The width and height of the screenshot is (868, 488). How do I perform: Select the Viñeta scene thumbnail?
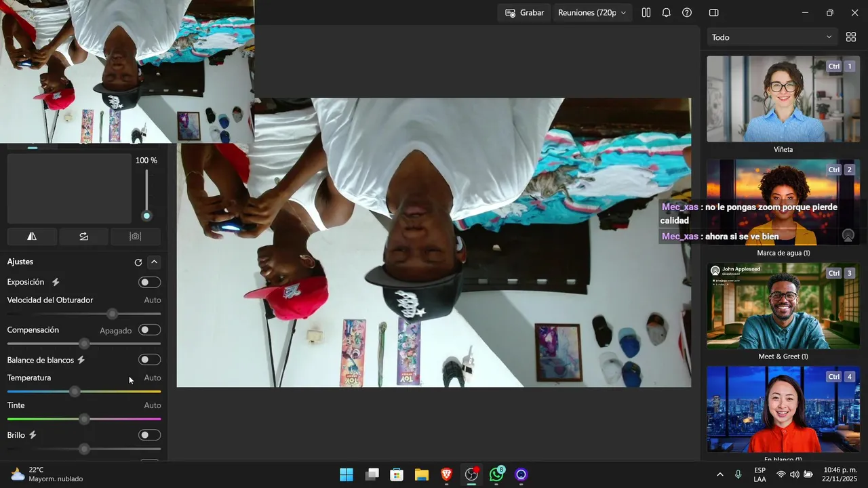(783, 99)
